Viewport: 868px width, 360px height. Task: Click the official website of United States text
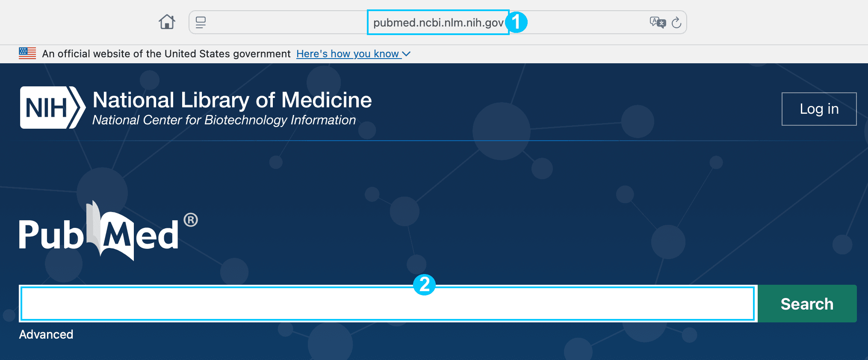pos(166,54)
